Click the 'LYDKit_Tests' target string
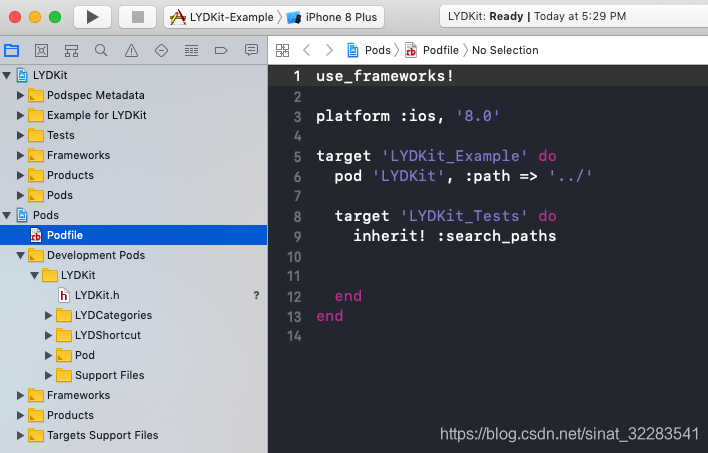Screen dimensions: 708x453 (x=464, y=216)
